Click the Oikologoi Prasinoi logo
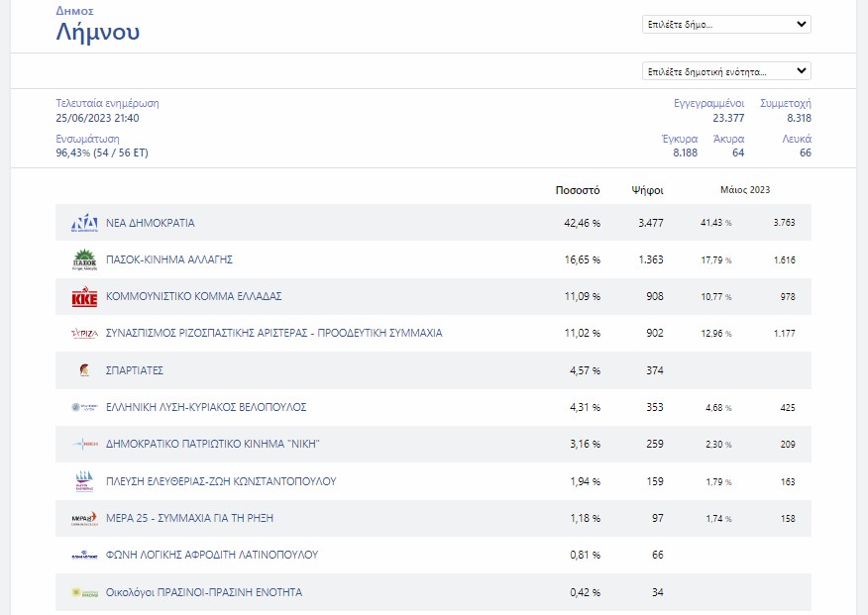The image size is (868, 615). point(84,592)
